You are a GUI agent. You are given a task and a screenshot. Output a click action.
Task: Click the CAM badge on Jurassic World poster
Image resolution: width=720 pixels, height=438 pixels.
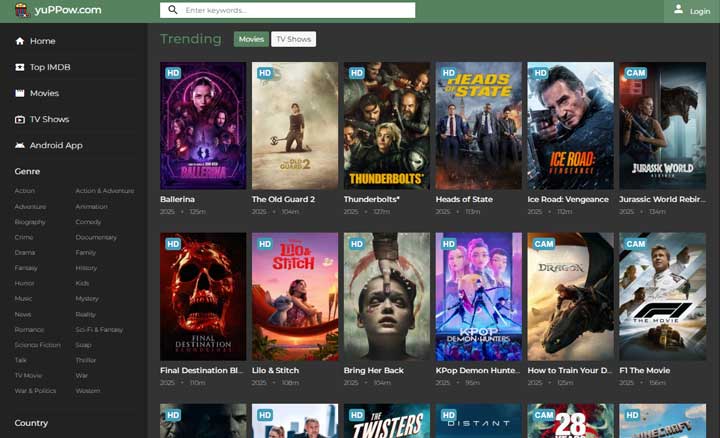636,73
